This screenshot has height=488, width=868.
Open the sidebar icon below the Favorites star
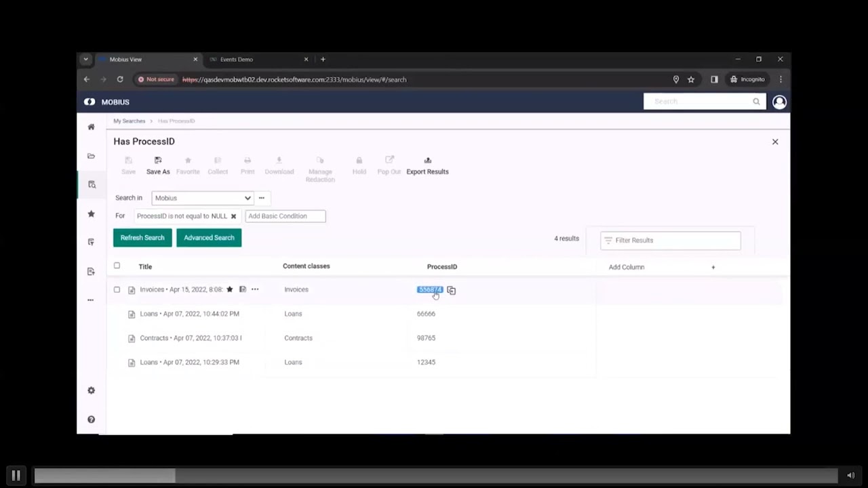[91, 242]
